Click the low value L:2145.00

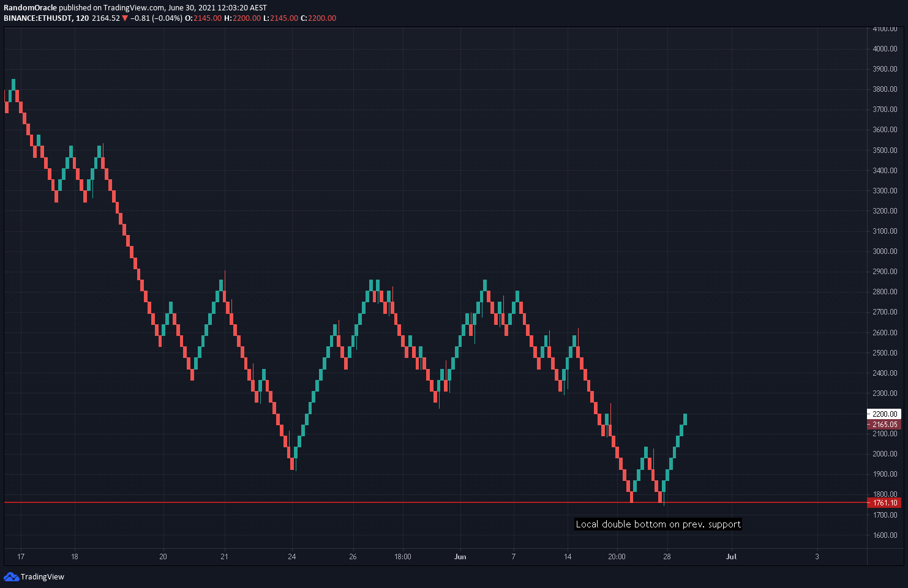click(281, 18)
